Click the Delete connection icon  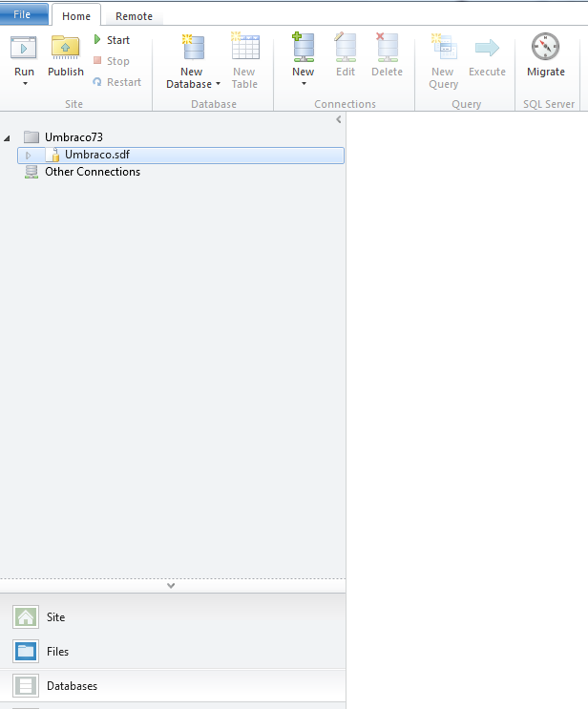387,47
